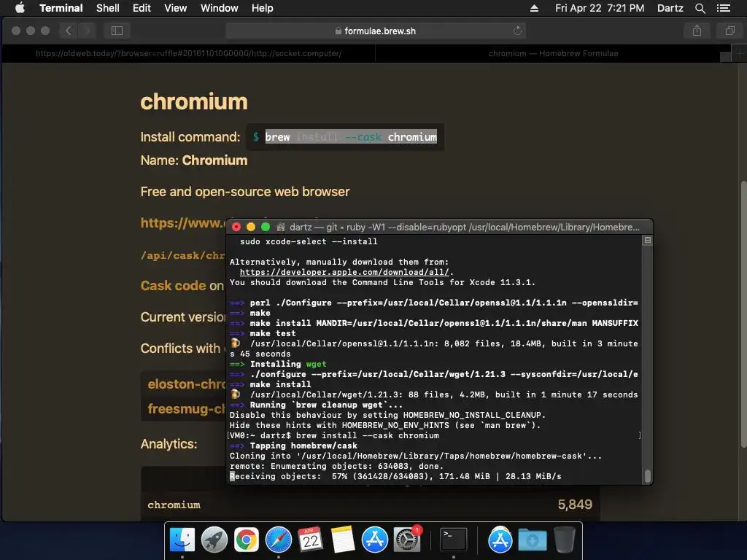Open the Help menu
747x560 pixels.
[x=262, y=8]
